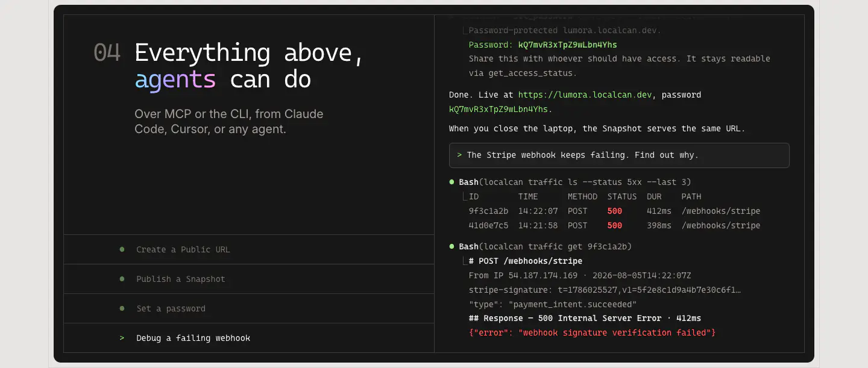Click the METHOD column header
This screenshot has height=368, width=868.
point(582,197)
